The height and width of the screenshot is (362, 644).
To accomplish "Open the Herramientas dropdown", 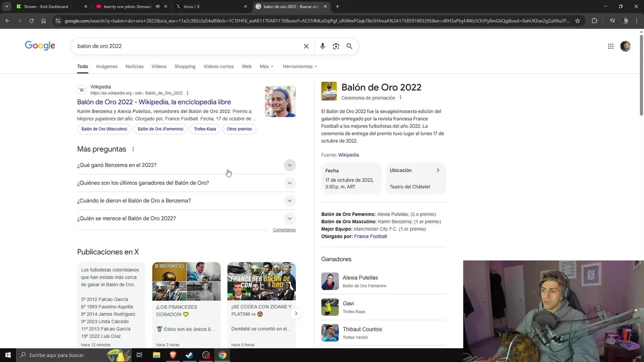I will (300, 66).
